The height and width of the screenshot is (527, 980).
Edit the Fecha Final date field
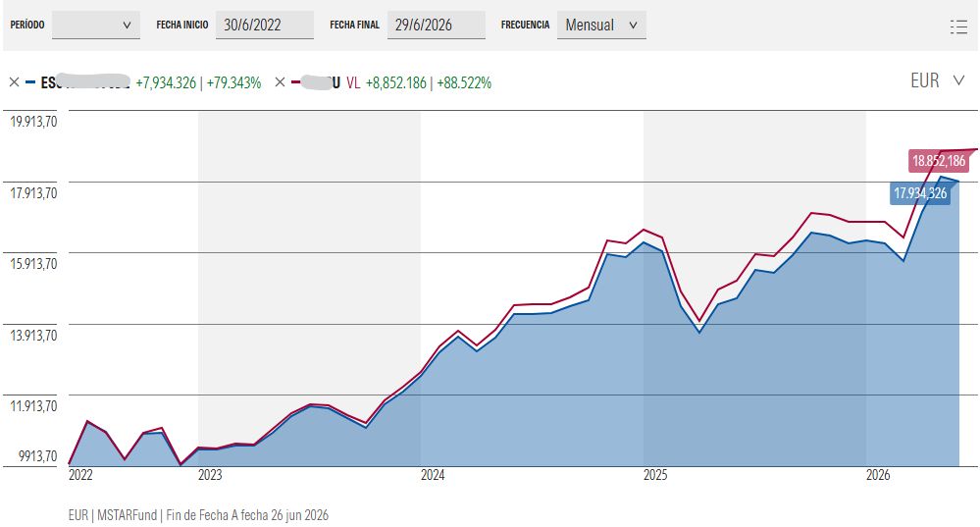coord(437,25)
